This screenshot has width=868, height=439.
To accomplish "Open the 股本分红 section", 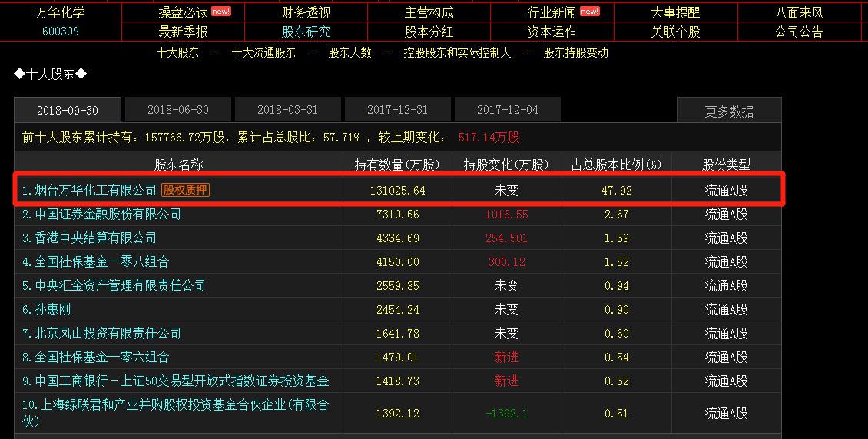I will [429, 32].
